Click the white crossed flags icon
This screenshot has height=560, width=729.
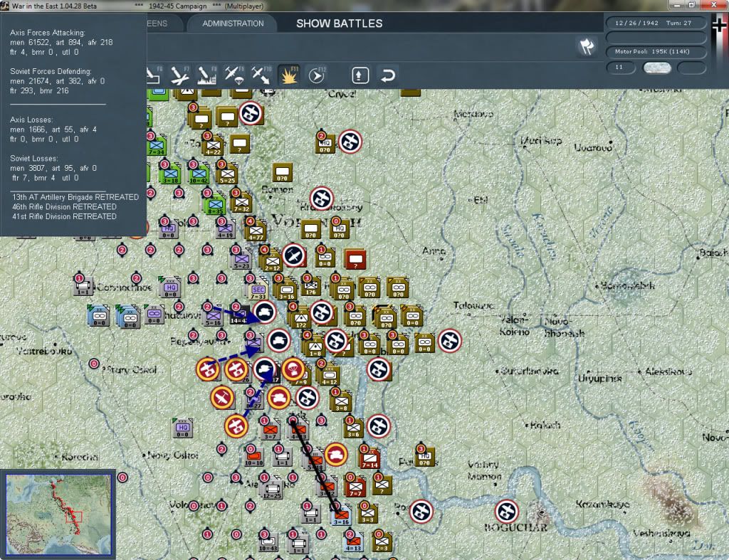587,46
